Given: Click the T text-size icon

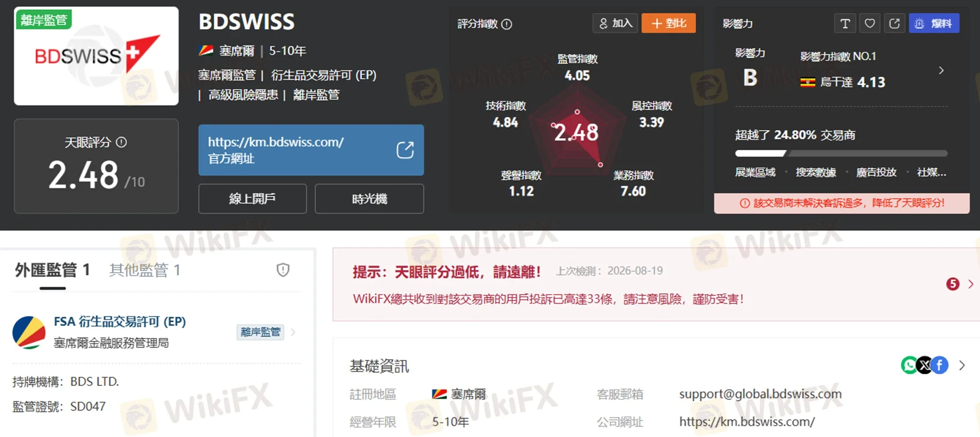Looking at the screenshot, I should (845, 23).
